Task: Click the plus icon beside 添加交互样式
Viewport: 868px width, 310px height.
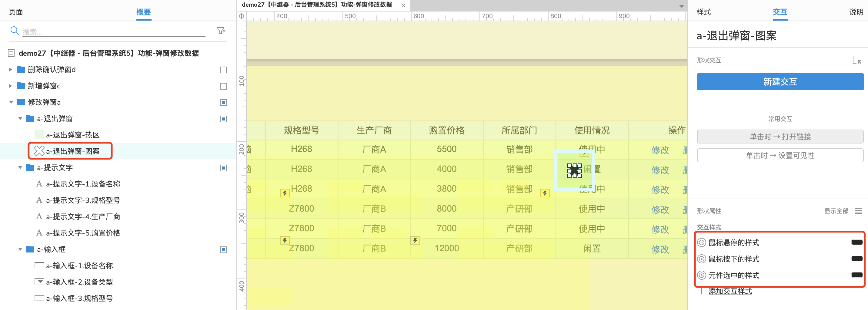Action: 702,291
